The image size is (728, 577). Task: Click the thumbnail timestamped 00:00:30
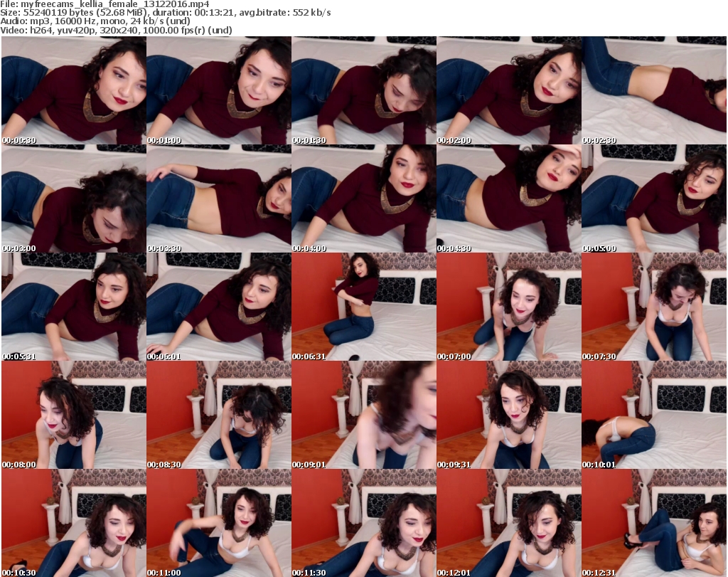coord(73,90)
